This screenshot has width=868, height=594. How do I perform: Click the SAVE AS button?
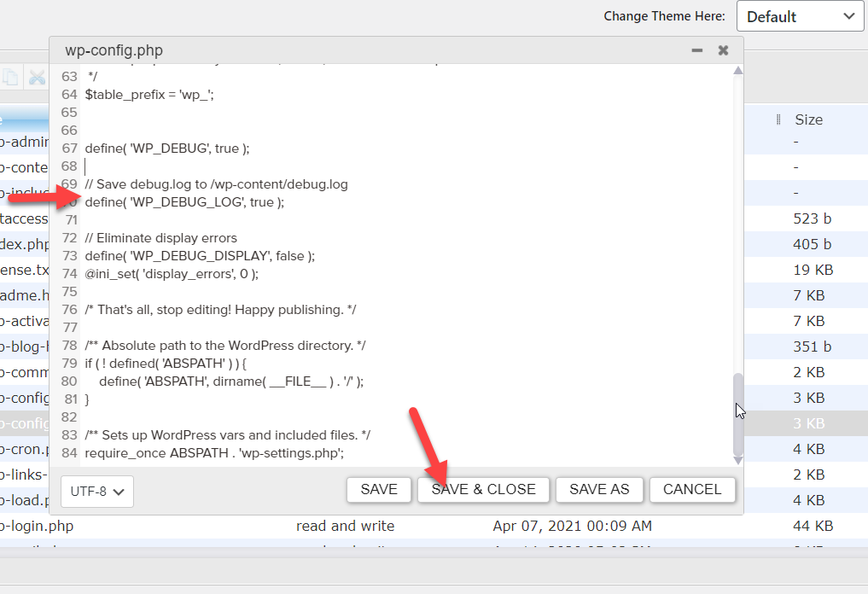599,489
